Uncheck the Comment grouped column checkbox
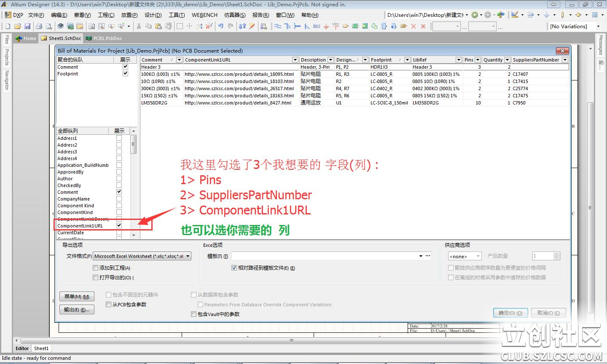 click(x=125, y=67)
